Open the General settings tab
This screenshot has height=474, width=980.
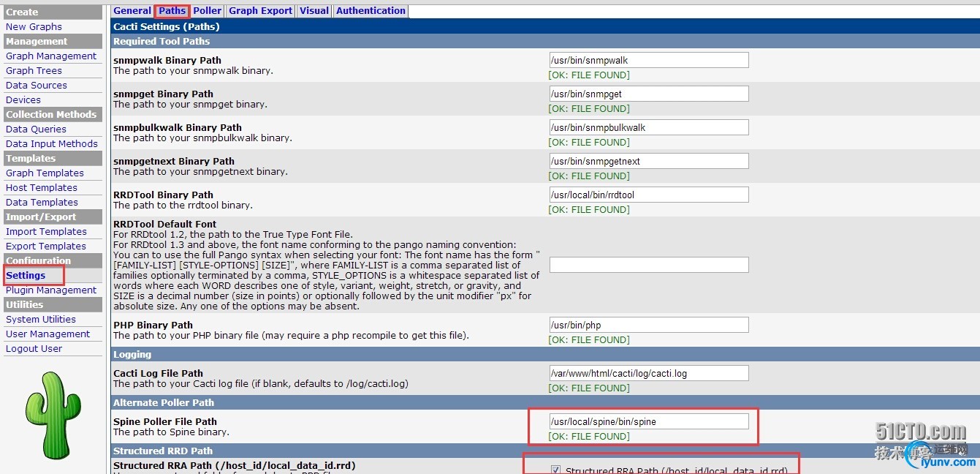click(x=132, y=11)
